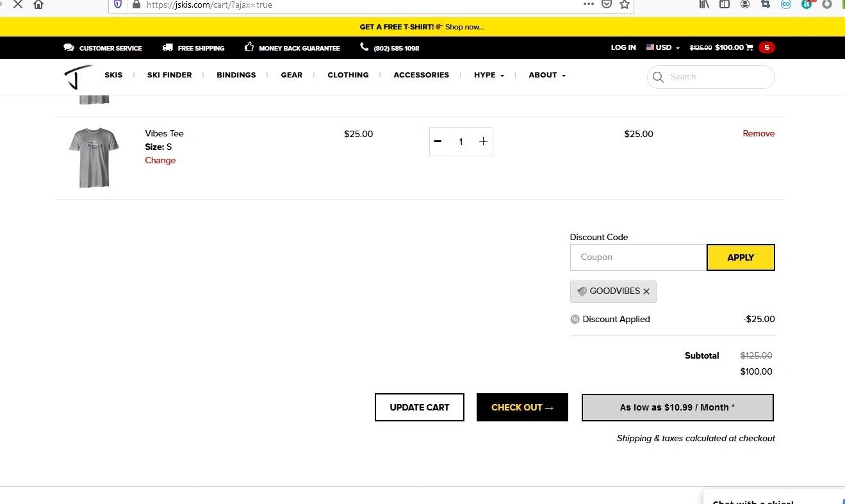Click the Money Back Guarantee thumbs-up icon
Image resolution: width=845 pixels, height=504 pixels.
(x=249, y=47)
